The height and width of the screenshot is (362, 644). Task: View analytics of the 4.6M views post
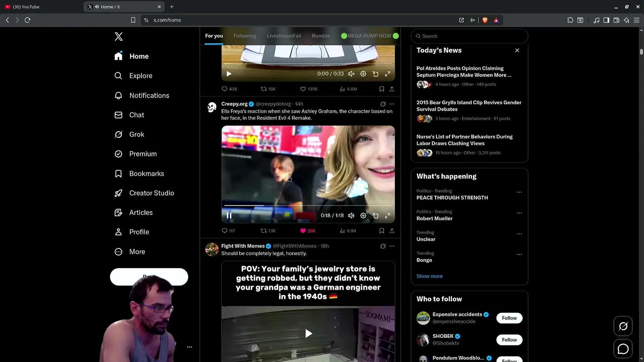[x=348, y=89]
